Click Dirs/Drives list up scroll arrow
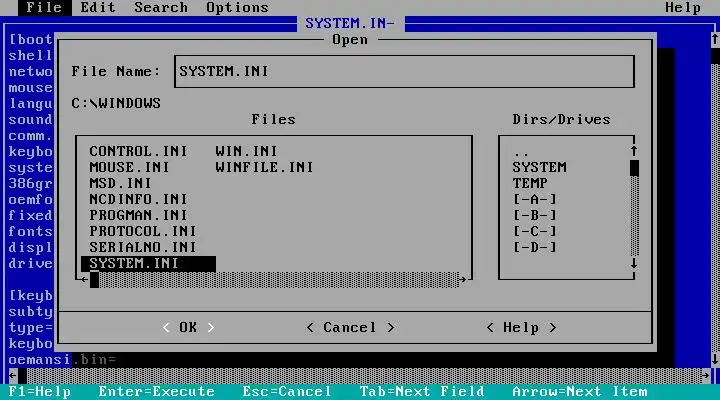The image size is (720, 400). 634,151
